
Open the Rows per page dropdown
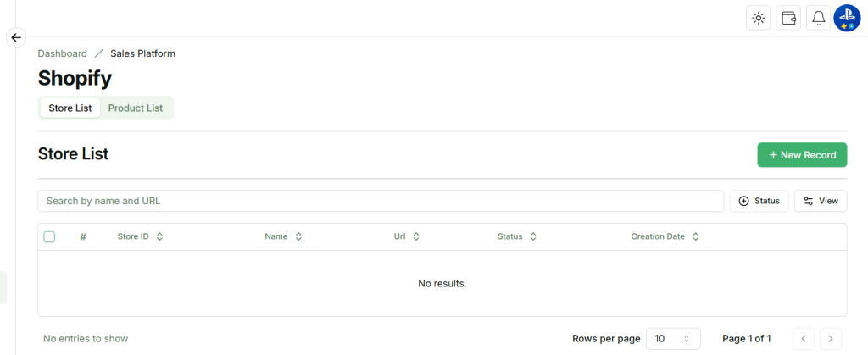coord(673,339)
